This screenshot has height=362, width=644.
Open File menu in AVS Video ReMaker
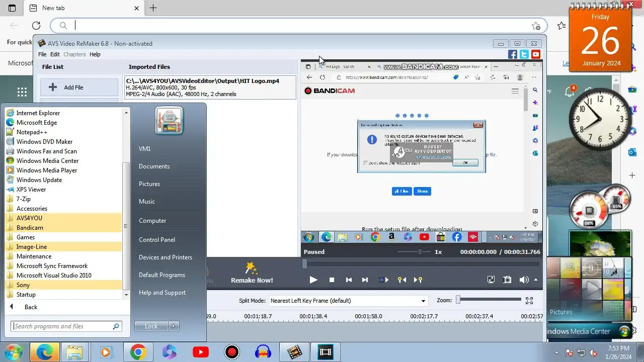click(42, 54)
